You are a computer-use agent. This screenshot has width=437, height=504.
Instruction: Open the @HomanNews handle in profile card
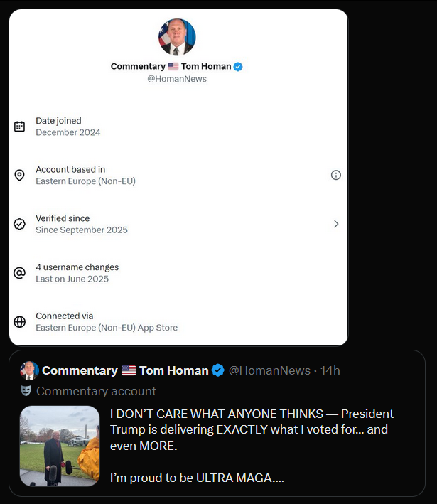coord(177,79)
